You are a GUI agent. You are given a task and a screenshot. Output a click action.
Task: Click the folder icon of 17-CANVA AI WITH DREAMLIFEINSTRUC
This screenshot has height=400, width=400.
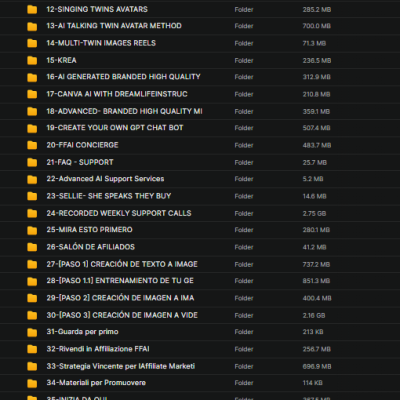(32, 94)
